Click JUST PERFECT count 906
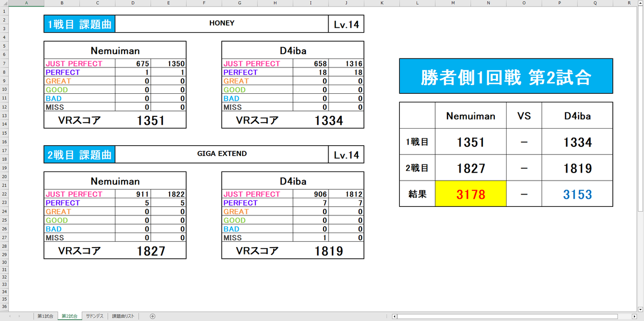644x321 pixels. 311,194
